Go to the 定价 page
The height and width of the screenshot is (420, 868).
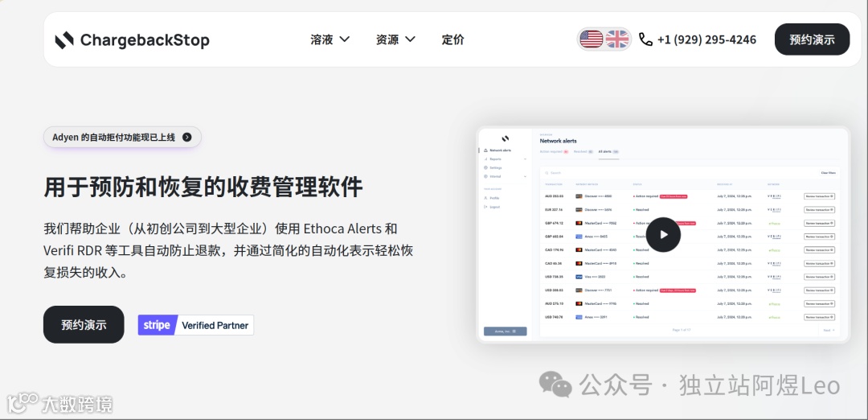pos(452,39)
